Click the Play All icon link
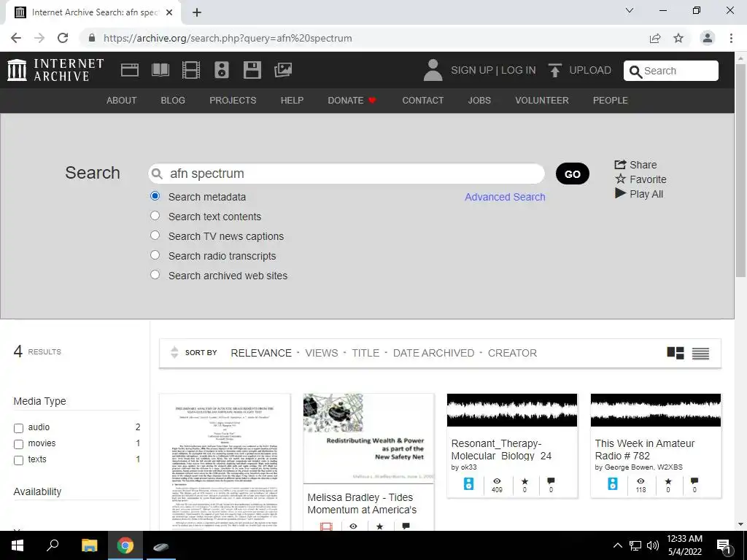The width and height of the screenshot is (747, 560). tap(639, 194)
